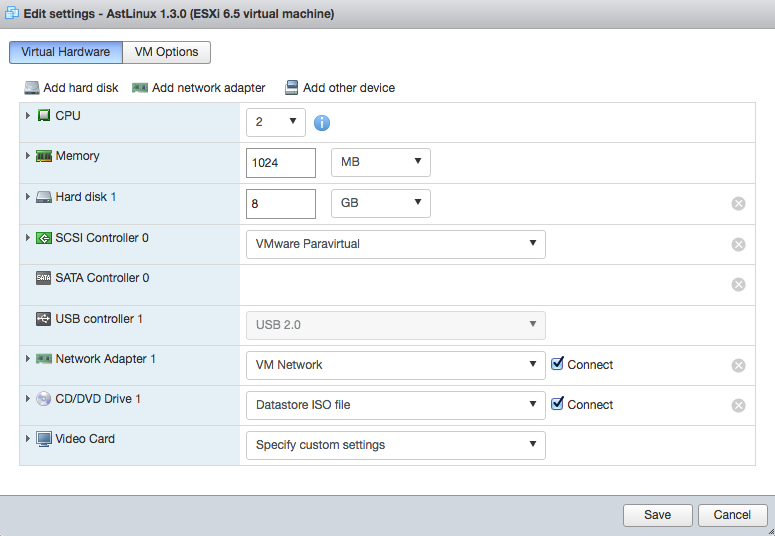This screenshot has width=775, height=536.
Task: Open the Datastore ISO file dropdown
Action: point(396,405)
